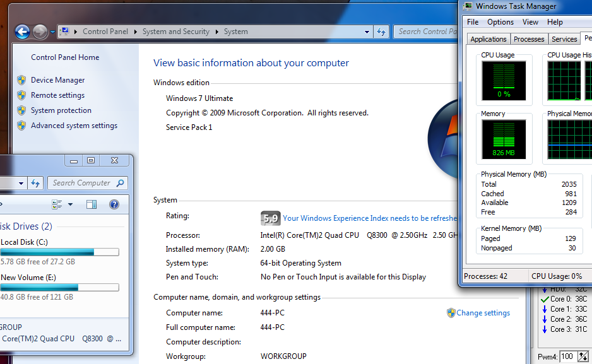
Task: Click shield icon beside Advanced system settings
Action: (21, 126)
